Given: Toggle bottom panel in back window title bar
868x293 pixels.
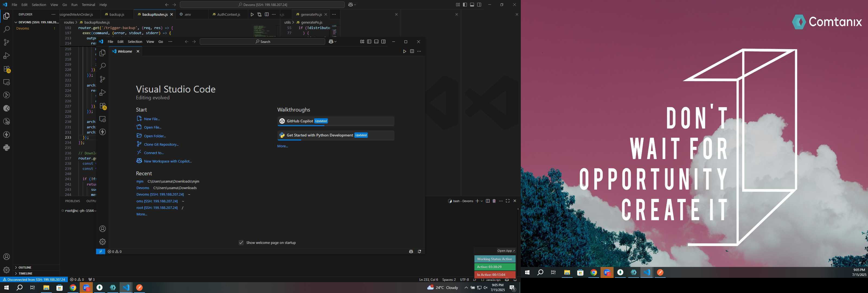Looking at the screenshot, I should coord(472,5).
